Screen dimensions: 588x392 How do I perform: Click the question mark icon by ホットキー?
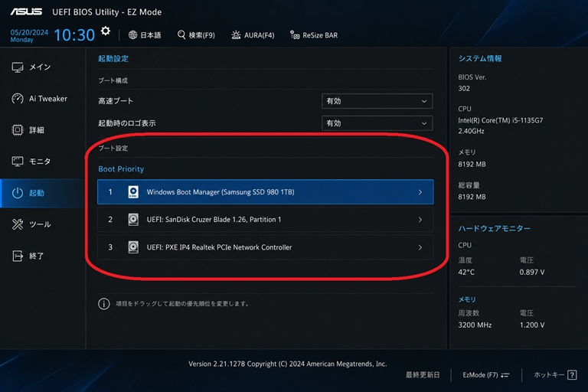click(x=572, y=374)
